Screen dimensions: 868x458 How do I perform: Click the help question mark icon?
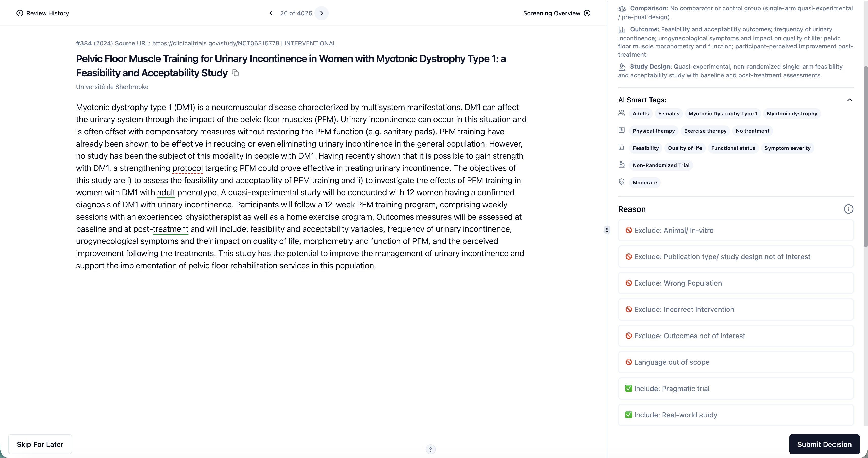click(430, 449)
